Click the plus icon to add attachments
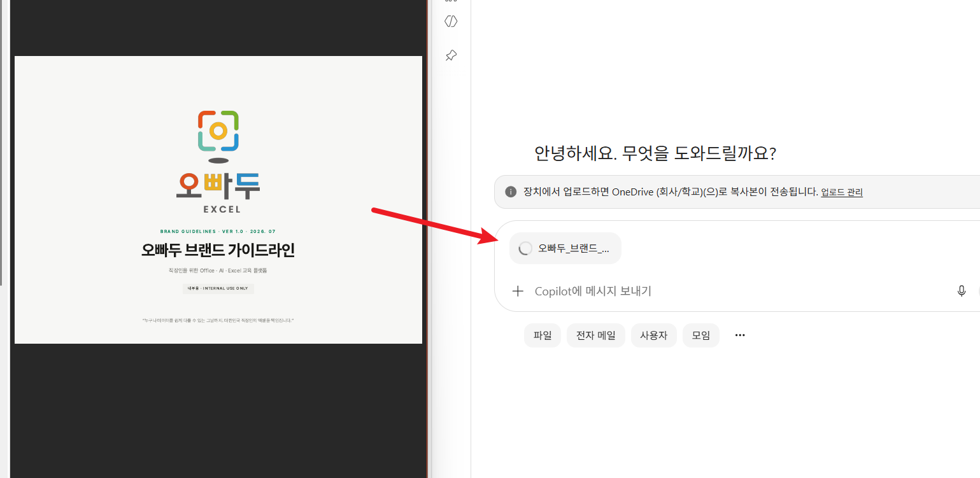The image size is (980, 478). click(518, 291)
